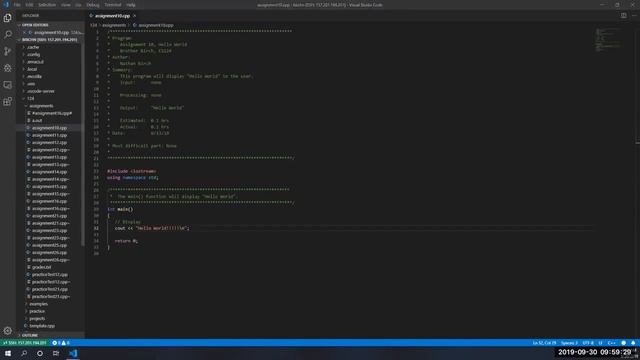
Task: Close the assignment10.cpp editor tab
Action: pyautogui.click(x=134, y=16)
